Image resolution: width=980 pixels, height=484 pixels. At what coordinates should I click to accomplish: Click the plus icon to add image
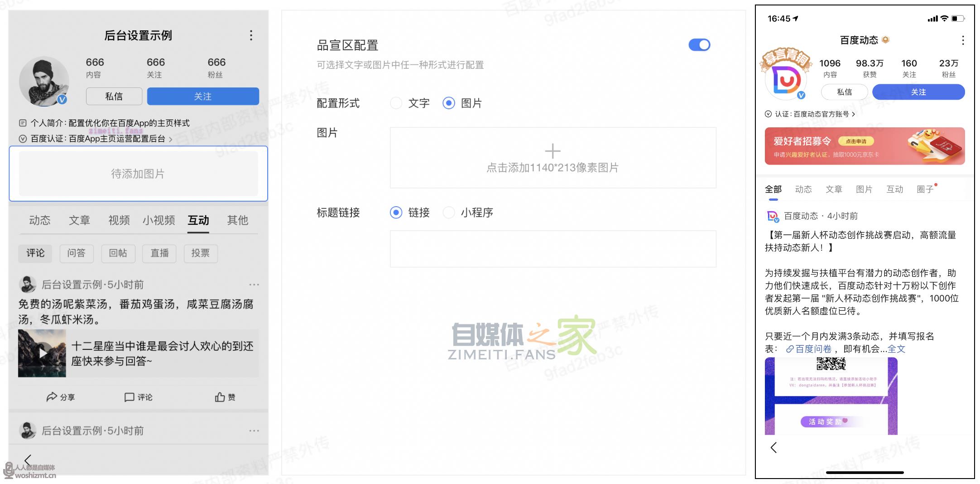click(552, 151)
